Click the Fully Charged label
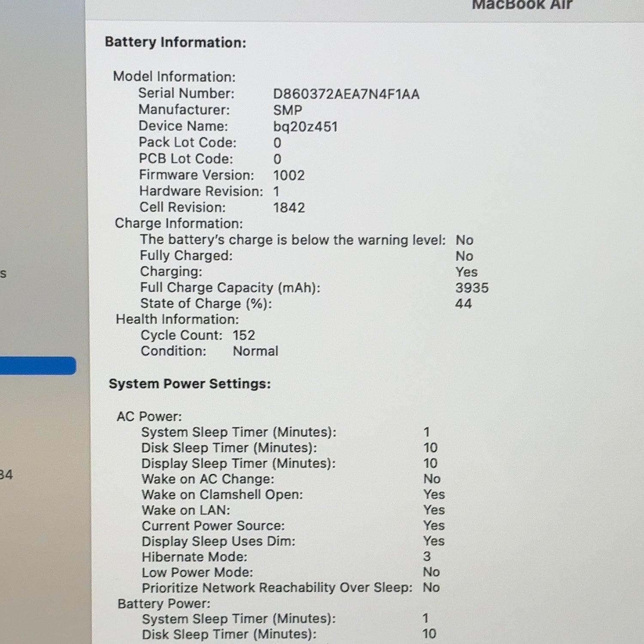 [186, 255]
